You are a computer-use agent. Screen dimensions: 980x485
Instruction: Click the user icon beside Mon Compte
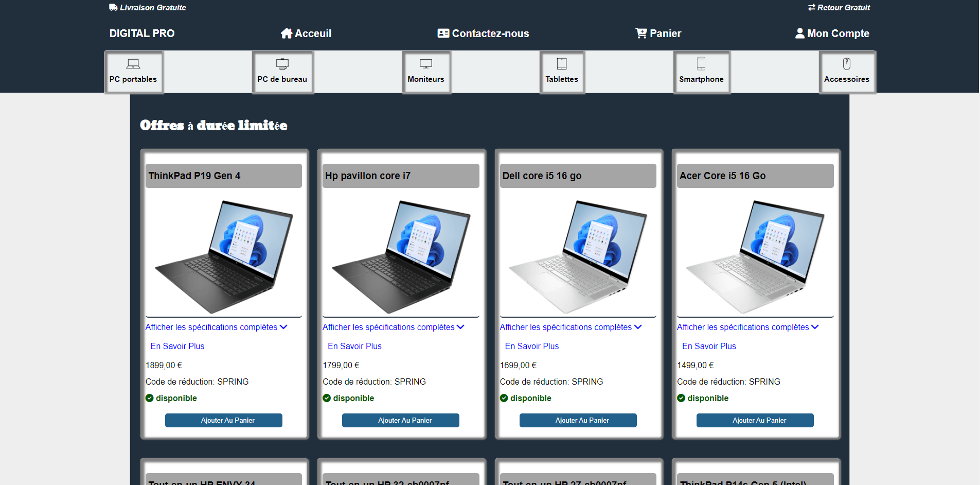(800, 33)
